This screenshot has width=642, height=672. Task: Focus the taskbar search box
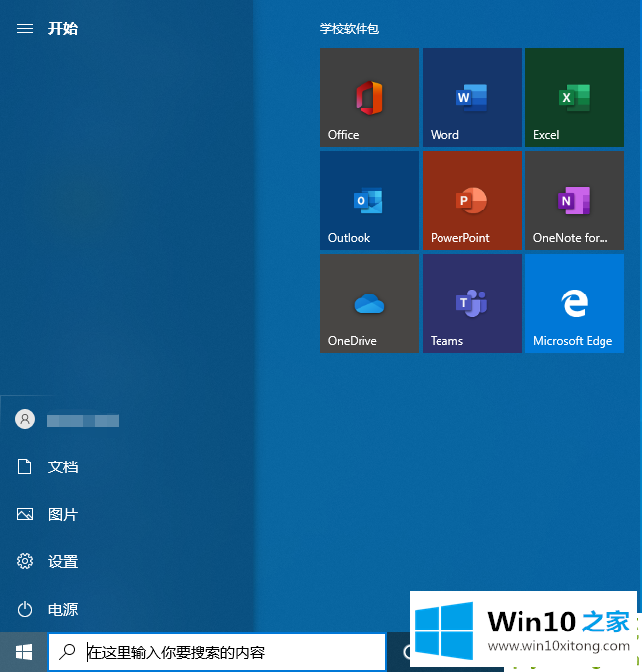coord(217,652)
